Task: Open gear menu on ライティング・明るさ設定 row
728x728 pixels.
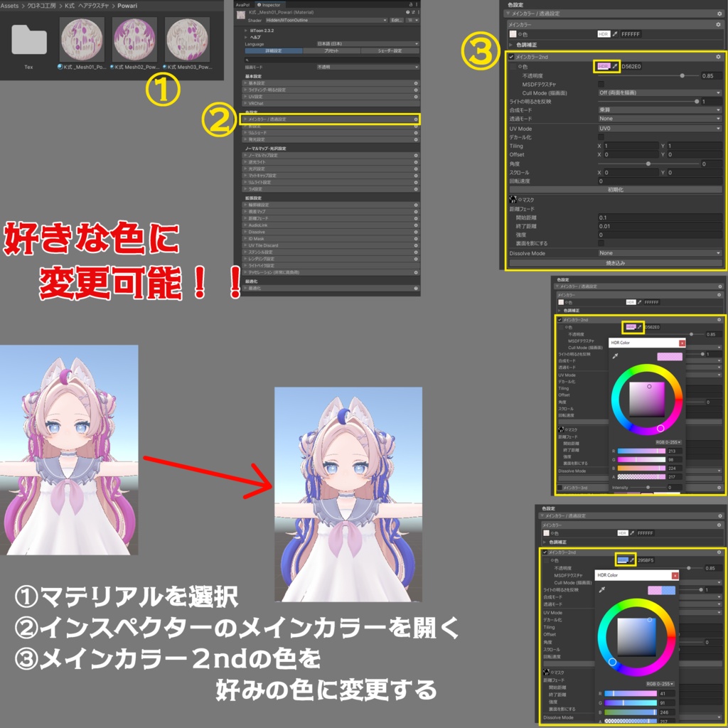Action: pyautogui.click(x=416, y=90)
